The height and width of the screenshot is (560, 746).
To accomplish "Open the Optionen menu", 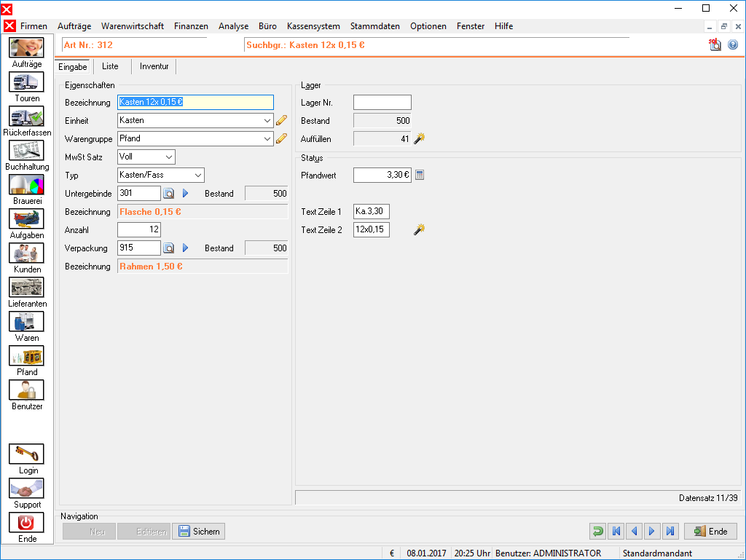I will point(428,26).
